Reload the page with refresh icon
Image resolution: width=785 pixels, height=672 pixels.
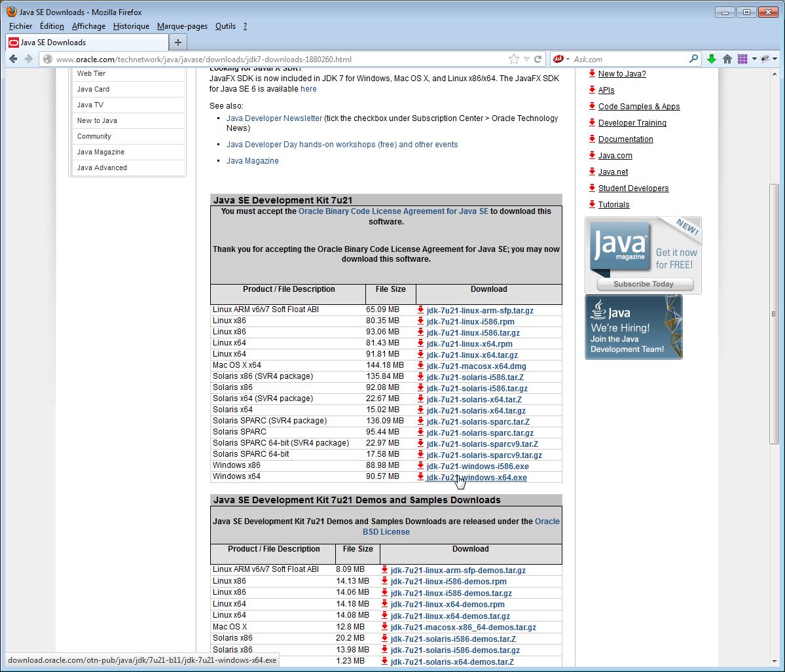(538, 59)
